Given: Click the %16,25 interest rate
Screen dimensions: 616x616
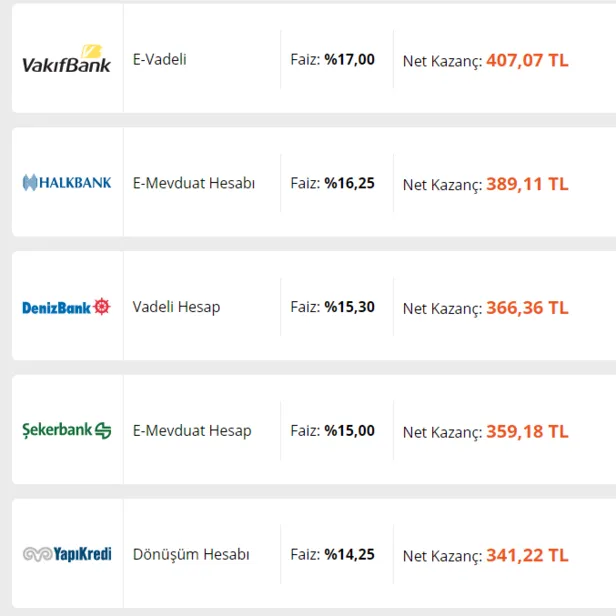Looking at the screenshot, I should pyautogui.click(x=349, y=183).
